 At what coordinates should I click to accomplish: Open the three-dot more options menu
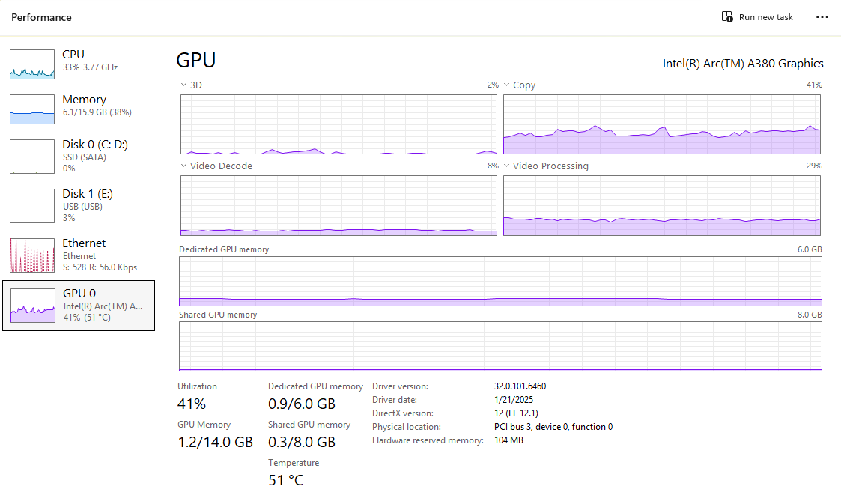click(x=822, y=17)
